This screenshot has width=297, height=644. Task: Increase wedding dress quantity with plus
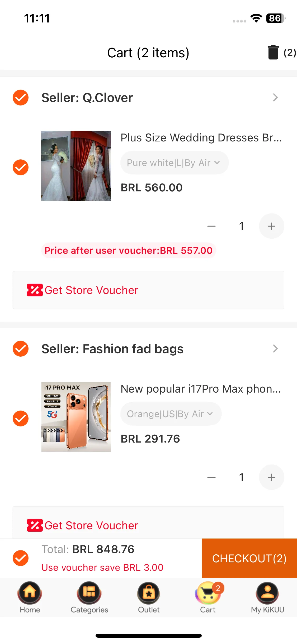(x=271, y=226)
